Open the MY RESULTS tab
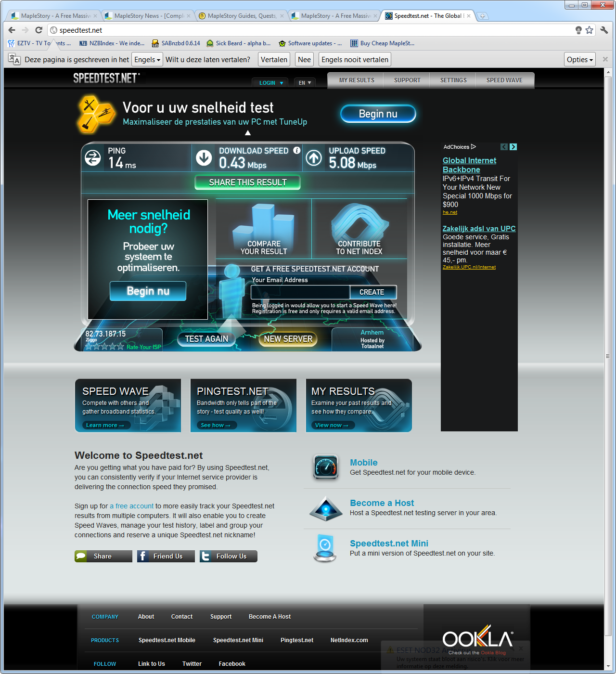 pyautogui.click(x=357, y=80)
